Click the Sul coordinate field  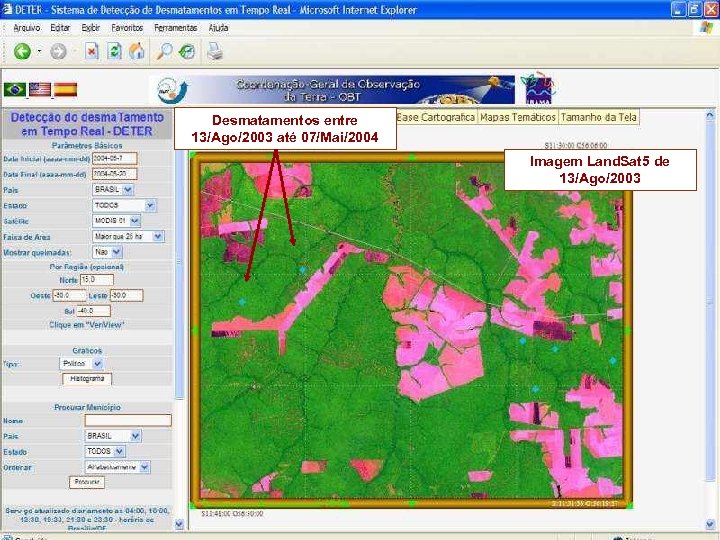(93, 311)
